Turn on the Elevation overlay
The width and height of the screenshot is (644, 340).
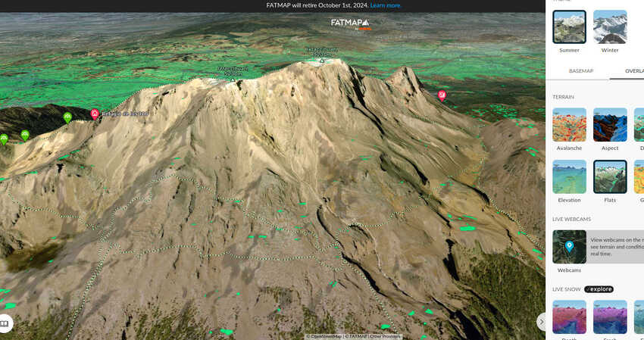pos(569,177)
